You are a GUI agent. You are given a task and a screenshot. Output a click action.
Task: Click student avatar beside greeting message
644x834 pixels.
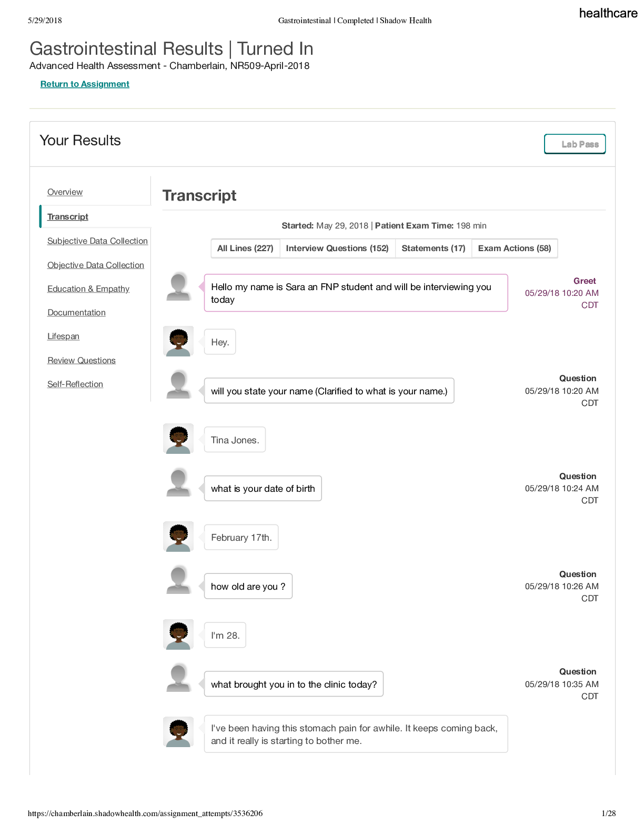(178, 286)
